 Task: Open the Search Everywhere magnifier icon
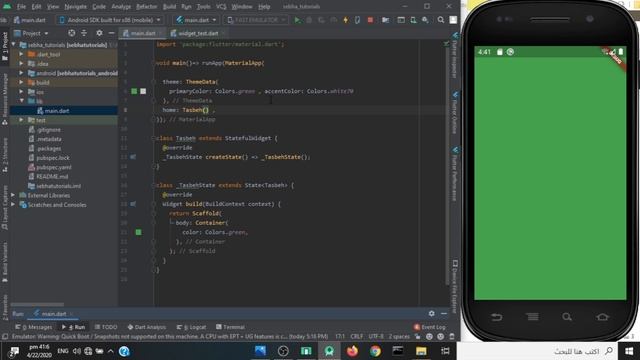[x=441, y=20]
